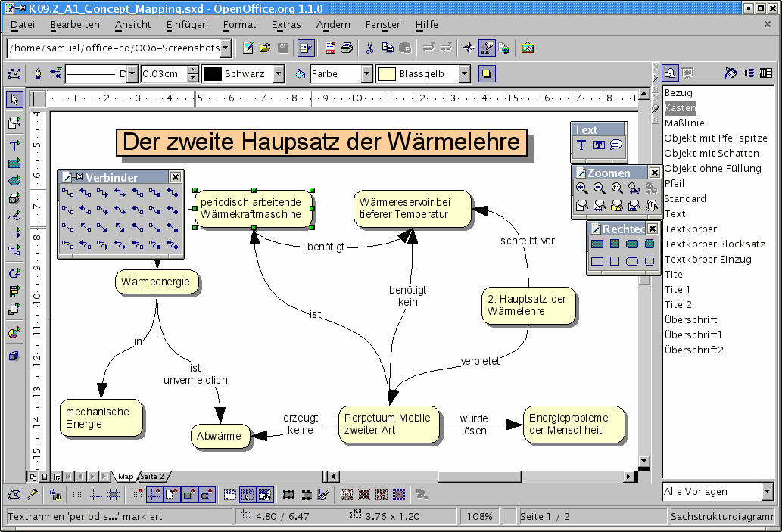
Task: Click the printer icon to print
Action: point(347,48)
